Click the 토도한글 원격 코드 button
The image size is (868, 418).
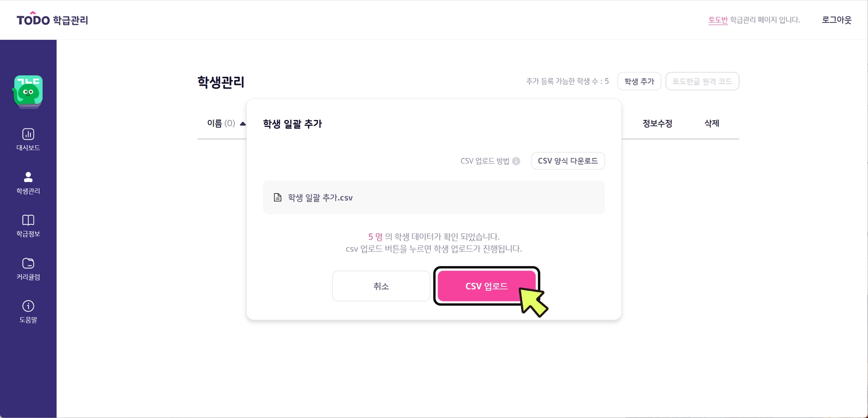[x=702, y=81]
